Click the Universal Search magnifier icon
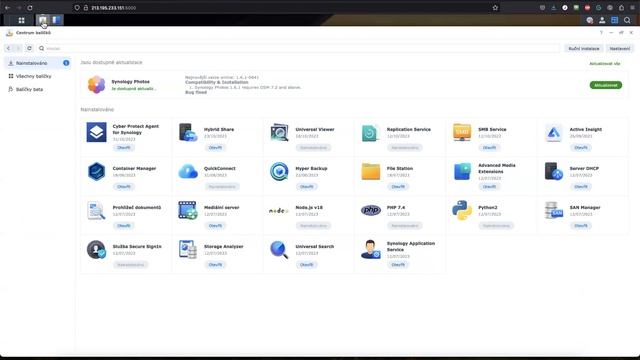This screenshot has width=640, height=360. point(279,249)
